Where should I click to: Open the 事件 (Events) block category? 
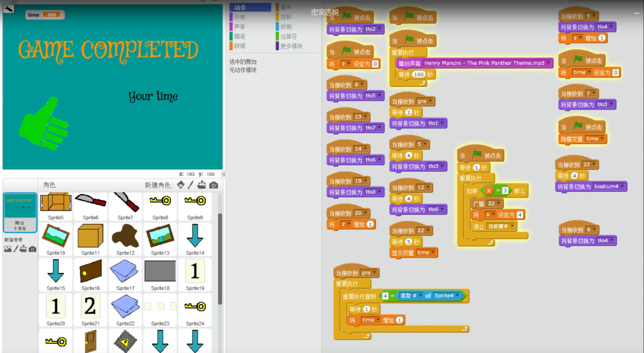286,7
